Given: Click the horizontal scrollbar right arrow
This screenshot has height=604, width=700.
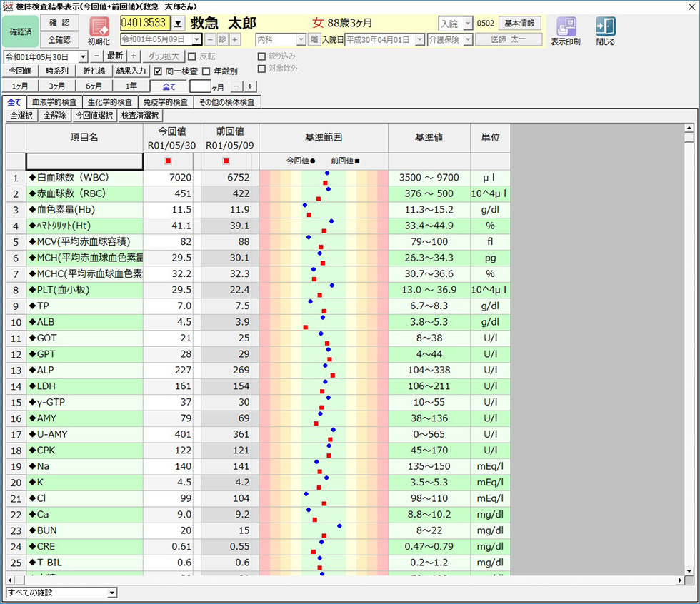Looking at the screenshot, I should pyautogui.click(x=680, y=580).
